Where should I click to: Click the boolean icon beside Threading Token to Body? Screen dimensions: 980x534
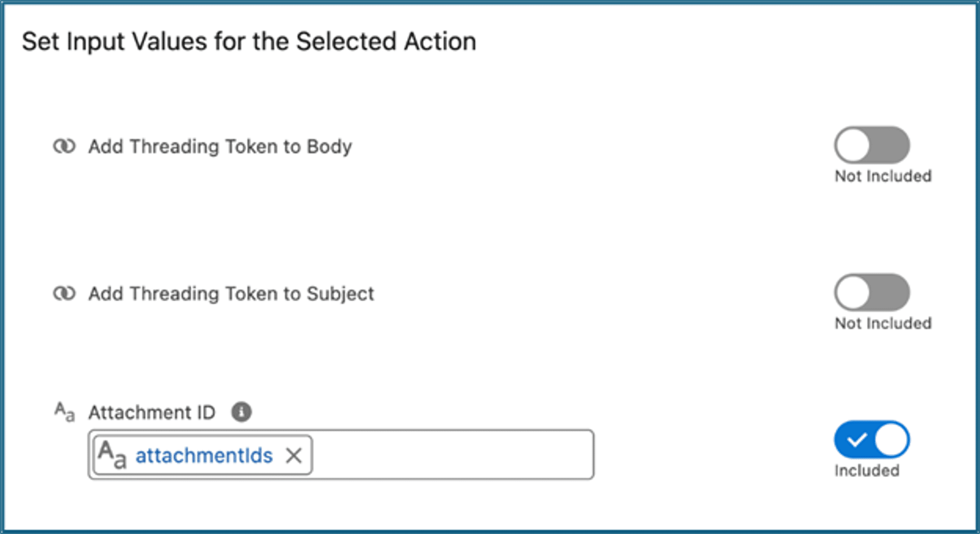pos(64,147)
